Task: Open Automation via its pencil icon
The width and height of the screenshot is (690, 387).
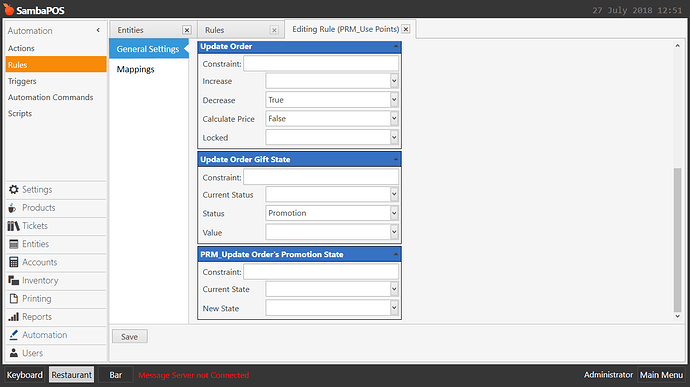Action: click(x=14, y=335)
